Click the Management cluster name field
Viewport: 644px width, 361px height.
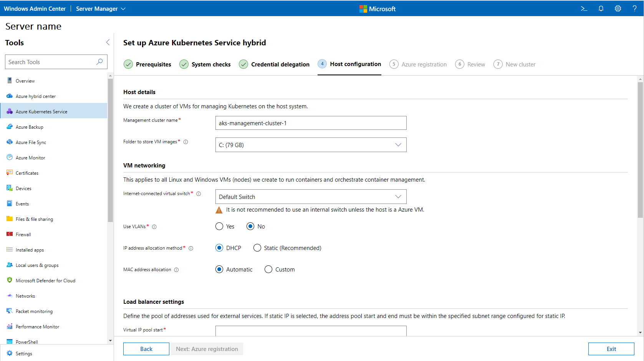coord(311,123)
